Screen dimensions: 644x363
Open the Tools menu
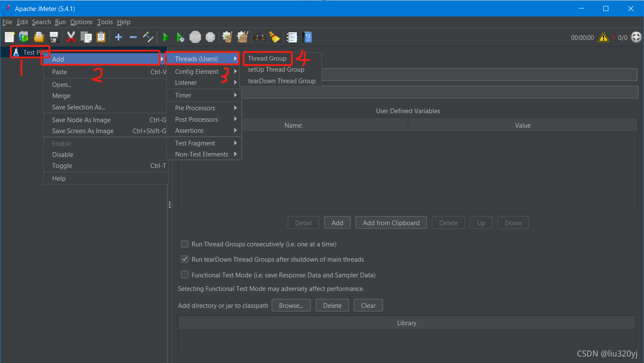pyautogui.click(x=105, y=22)
